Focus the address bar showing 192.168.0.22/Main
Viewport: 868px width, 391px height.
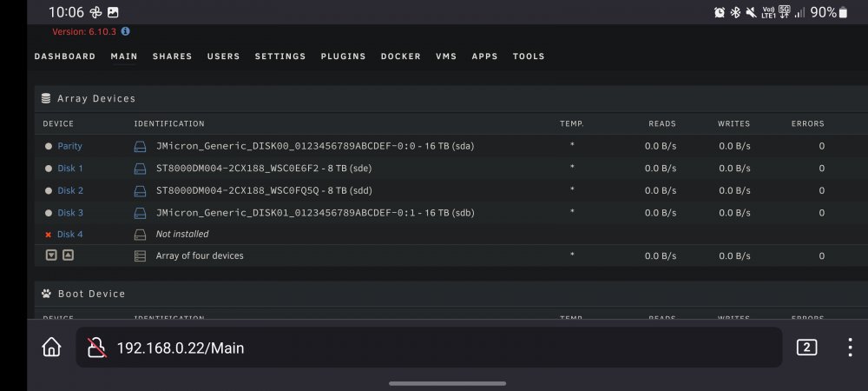point(429,348)
